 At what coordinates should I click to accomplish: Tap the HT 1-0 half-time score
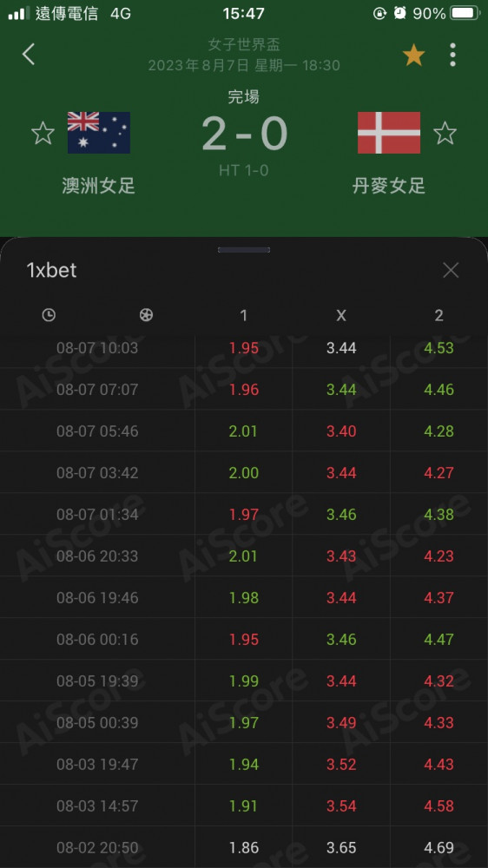point(244,170)
